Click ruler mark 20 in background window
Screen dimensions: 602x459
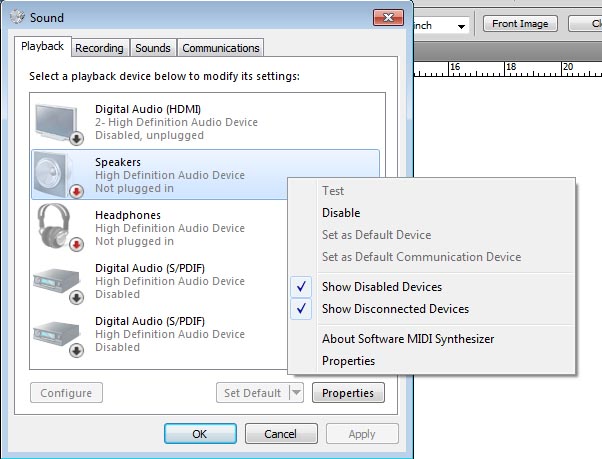(568, 67)
